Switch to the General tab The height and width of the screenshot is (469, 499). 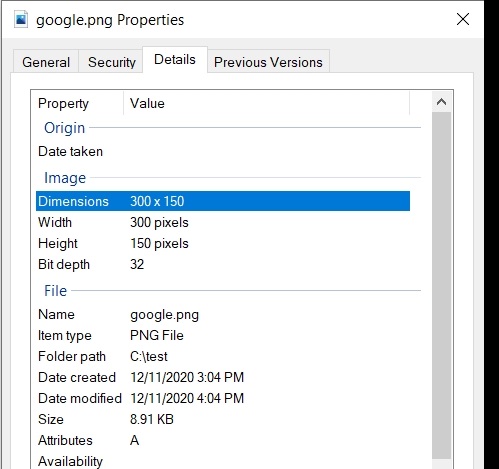46,62
